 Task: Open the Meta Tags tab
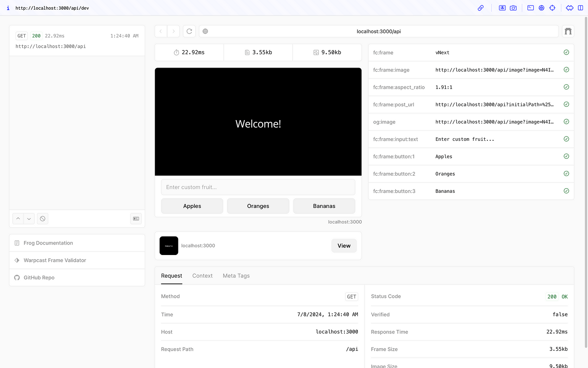[236, 276]
